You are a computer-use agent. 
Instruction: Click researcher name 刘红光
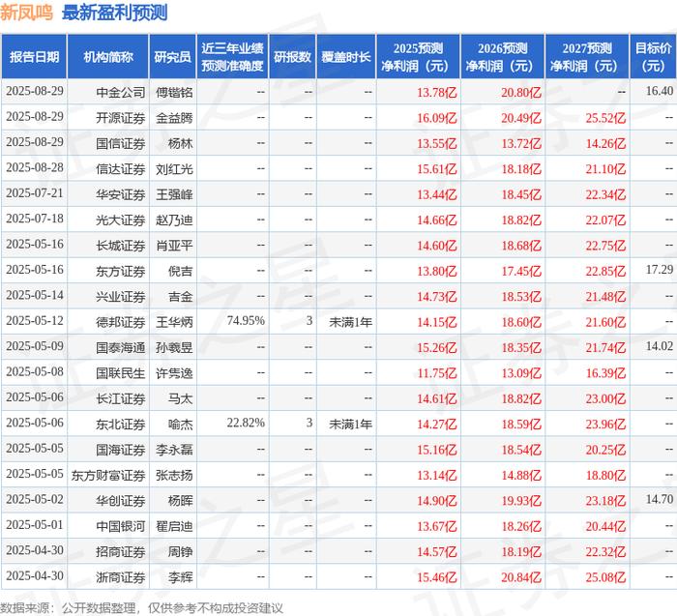(174, 169)
